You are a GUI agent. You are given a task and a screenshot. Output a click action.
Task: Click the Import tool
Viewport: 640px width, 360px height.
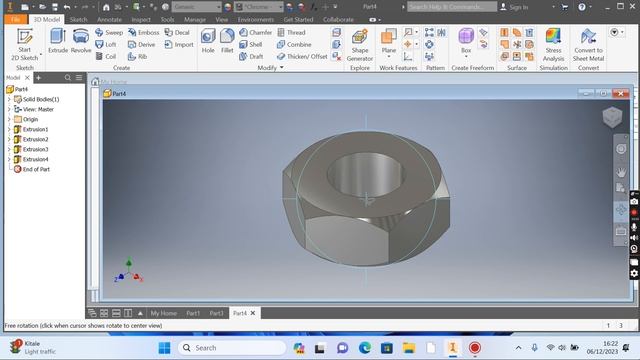pyautogui.click(x=179, y=44)
